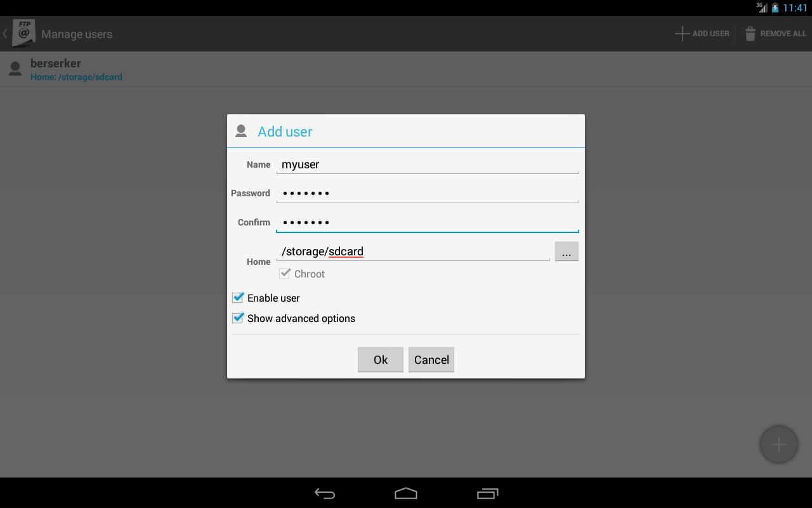
Task: Tap the battery icon in status bar
Action: (775, 8)
